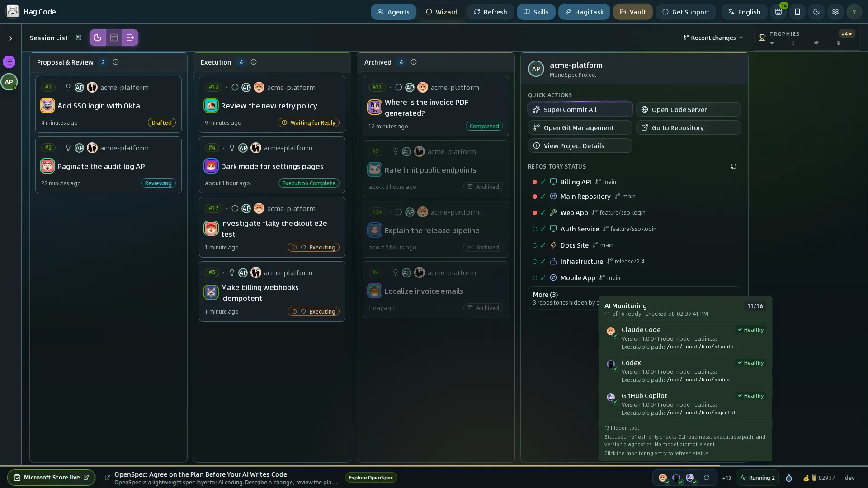This screenshot has width=868, height=488.
Task: Show info for Execution column
Action: pyautogui.click(x=254, y=62)
